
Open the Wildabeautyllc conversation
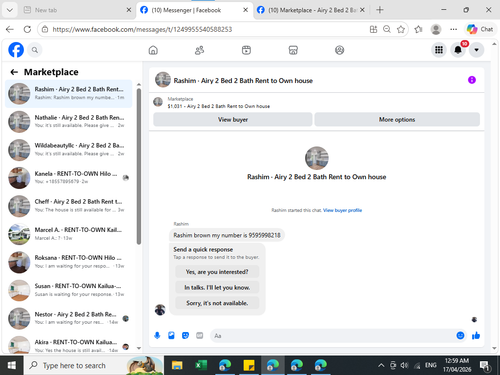(69, 150)
